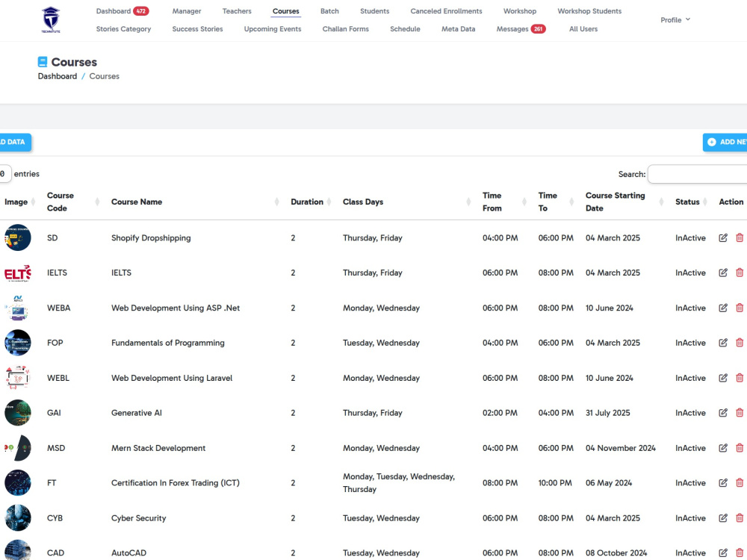This screenshot has height=560, width=747.
Task: Open Challan Forms page
Action: [345, 29]
